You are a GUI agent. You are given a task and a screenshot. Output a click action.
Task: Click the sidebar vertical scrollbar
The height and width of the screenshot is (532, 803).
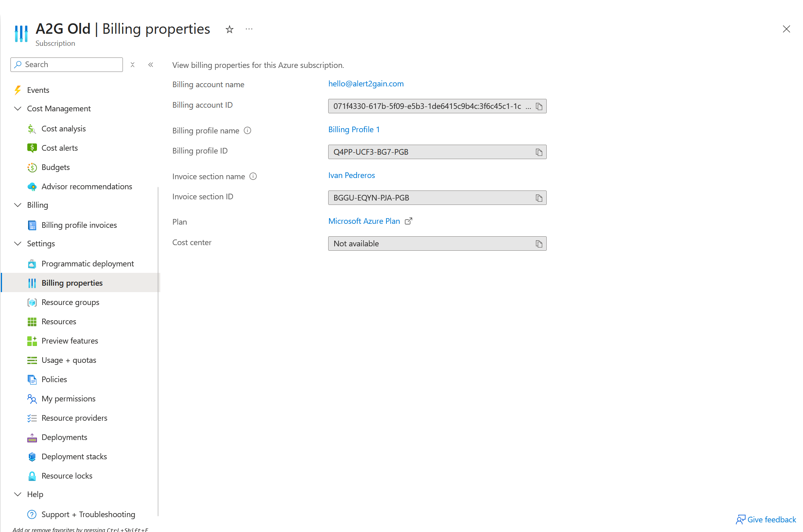[158, 352]
